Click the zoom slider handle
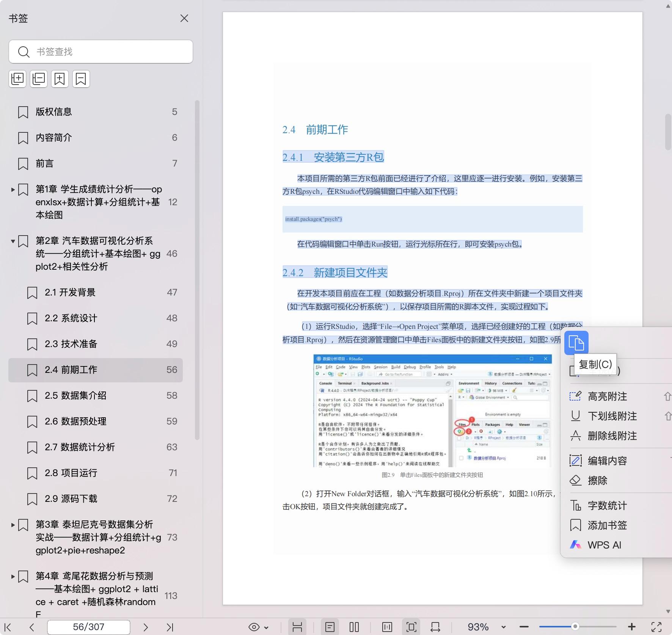672x635 pixels. tap(575, 627)
